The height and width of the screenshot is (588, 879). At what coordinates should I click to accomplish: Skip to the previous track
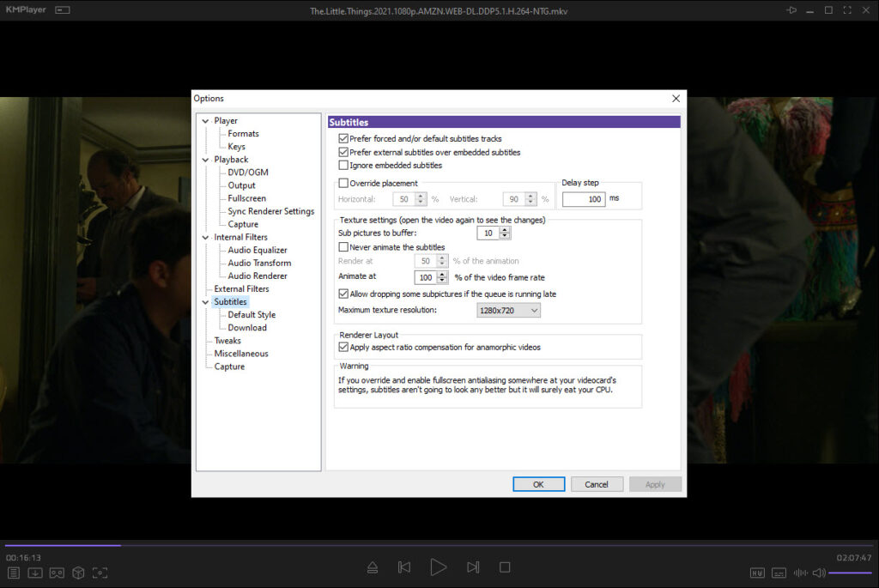(x=404, y=567)
